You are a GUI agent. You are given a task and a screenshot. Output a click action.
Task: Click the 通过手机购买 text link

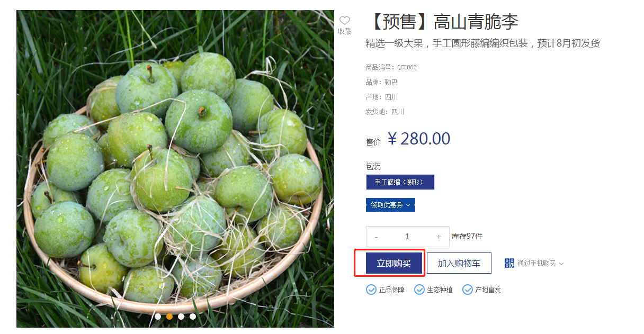(536, 264)
